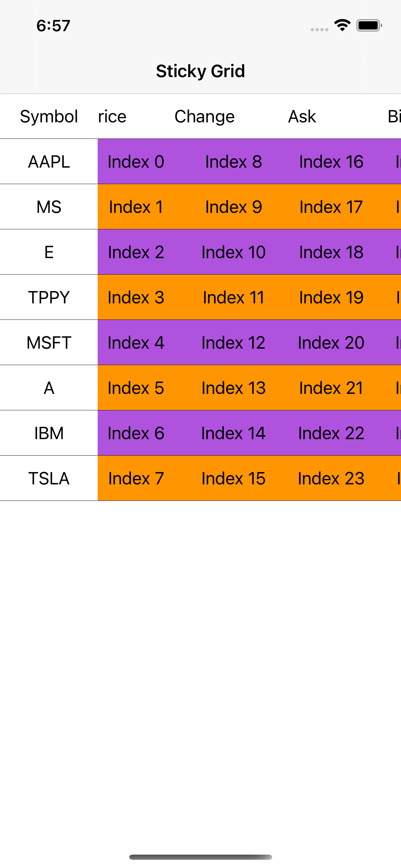The height and width of the screenshot is (868, 401).
Task: Tap the orange Index 9 cell
Action: pos(233,207)
